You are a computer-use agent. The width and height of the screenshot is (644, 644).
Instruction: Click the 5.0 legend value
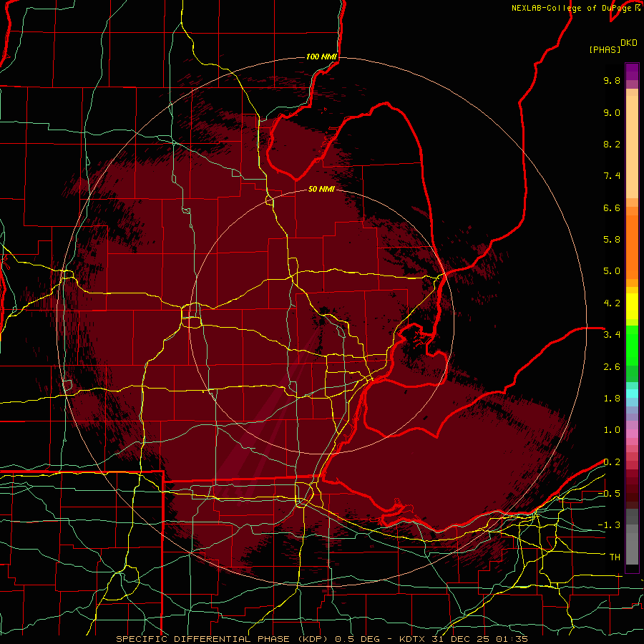click(612, 271)
